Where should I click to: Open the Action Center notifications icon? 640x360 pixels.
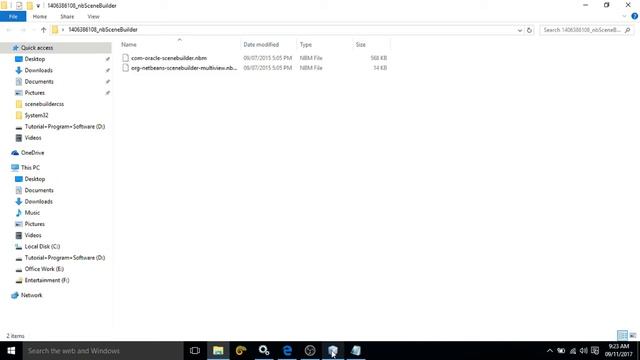coord(595,351)
